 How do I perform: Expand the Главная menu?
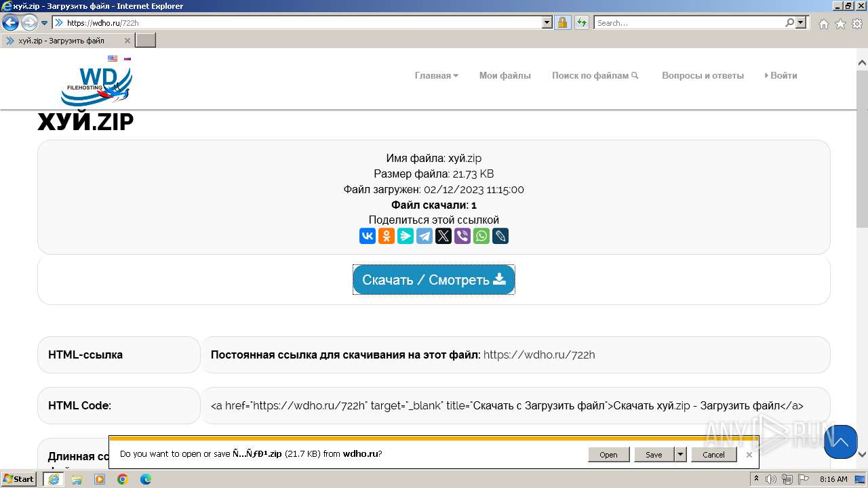436,75
